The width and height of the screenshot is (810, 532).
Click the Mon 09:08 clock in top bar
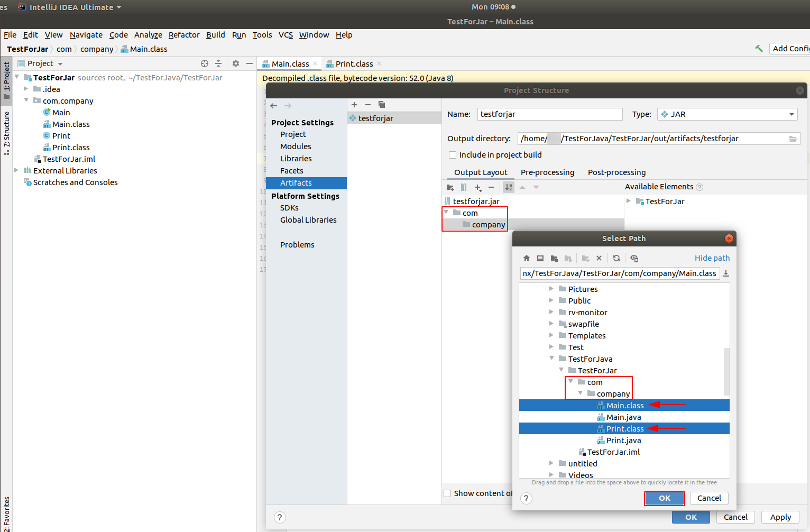pyautogui.click(x=490, y=7)
